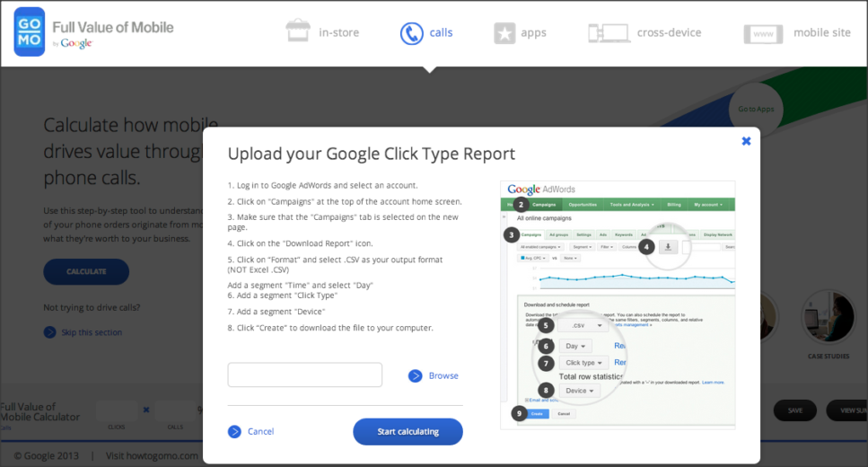Click the Browse link
Image resolution: width=868 pixels, height=467 pixels.
(443, 375)
